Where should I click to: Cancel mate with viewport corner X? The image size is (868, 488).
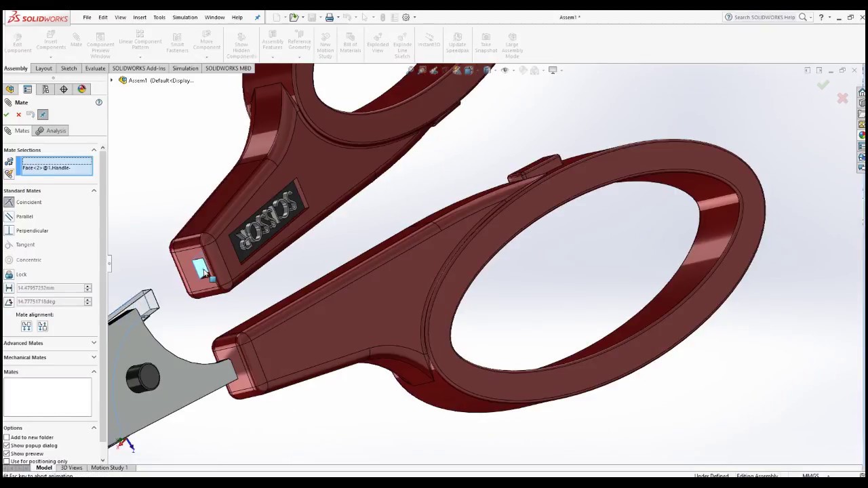pos(842,98)
